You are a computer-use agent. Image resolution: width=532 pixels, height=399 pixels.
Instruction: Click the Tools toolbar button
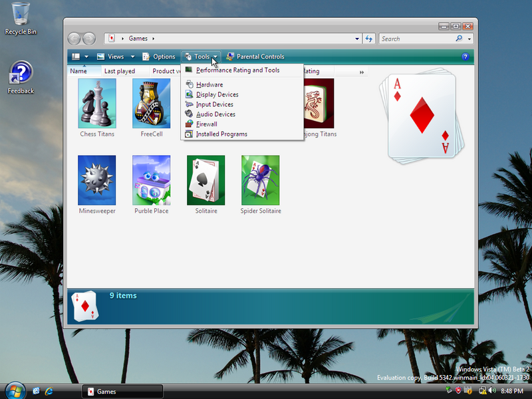coord(201,57)
